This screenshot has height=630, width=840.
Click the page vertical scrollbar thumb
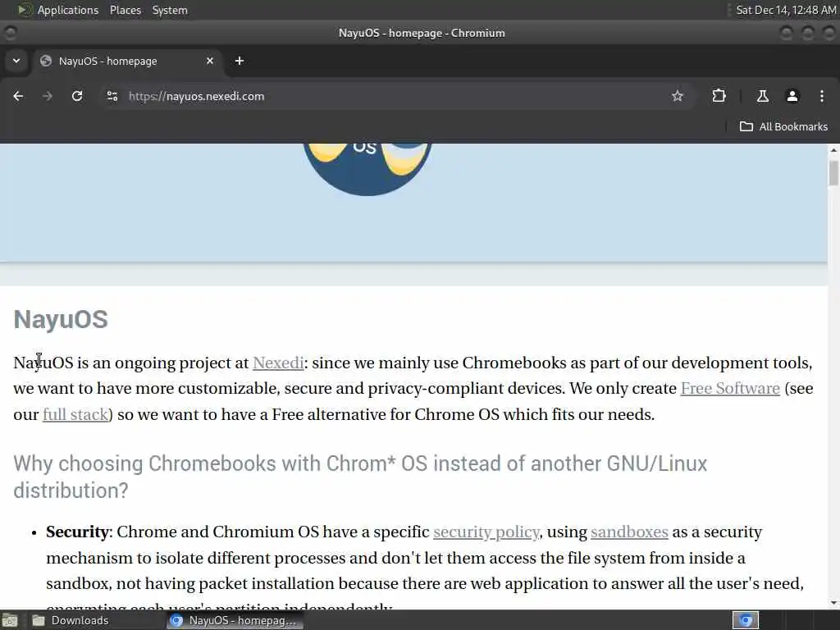click(x=833, y=172)
